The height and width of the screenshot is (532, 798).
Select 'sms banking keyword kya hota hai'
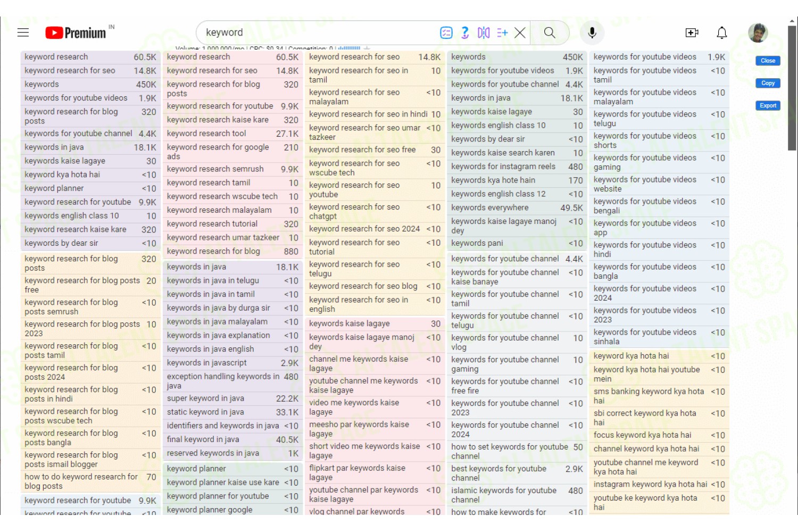660,396
